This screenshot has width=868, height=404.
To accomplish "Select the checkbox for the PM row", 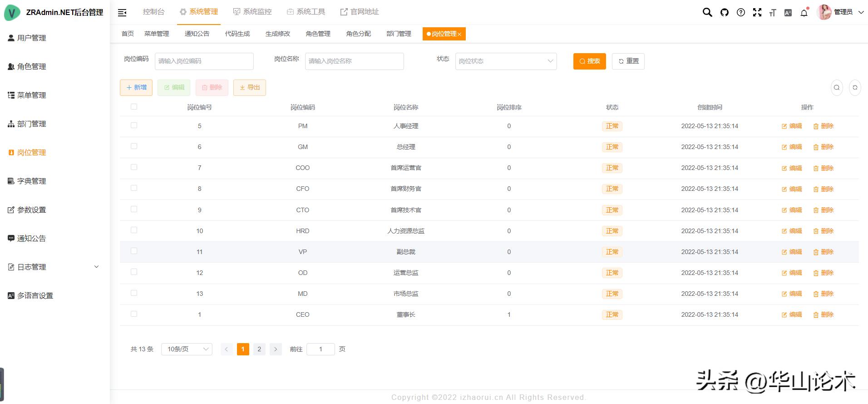I will (x=134, y=125).
